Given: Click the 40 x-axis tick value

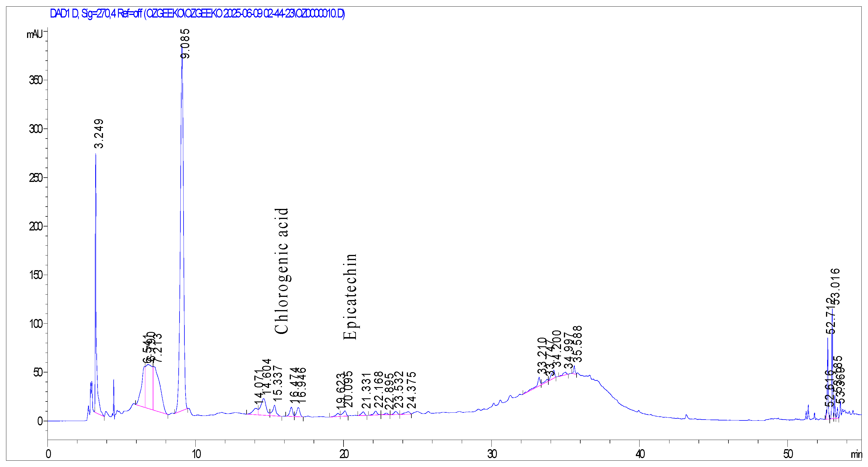Looking at the screenshot, I should pyautogui.click(x=640, y=454).
